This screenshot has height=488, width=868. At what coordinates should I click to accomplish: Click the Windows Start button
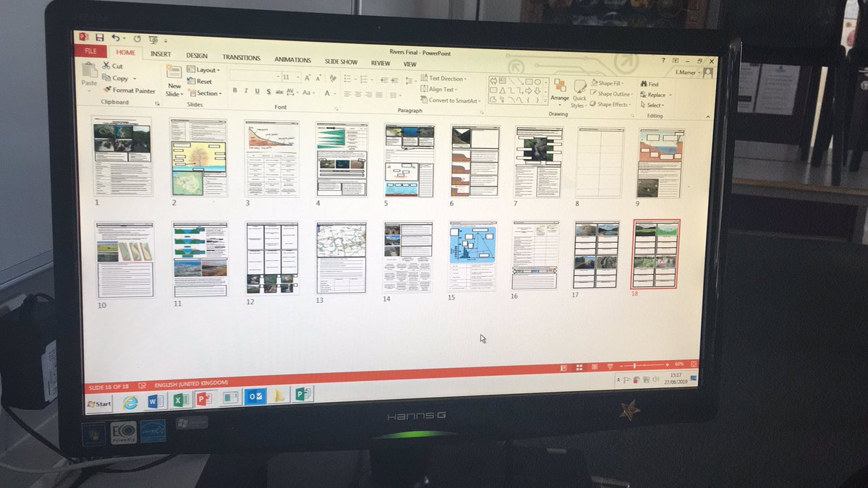[99, 403]
